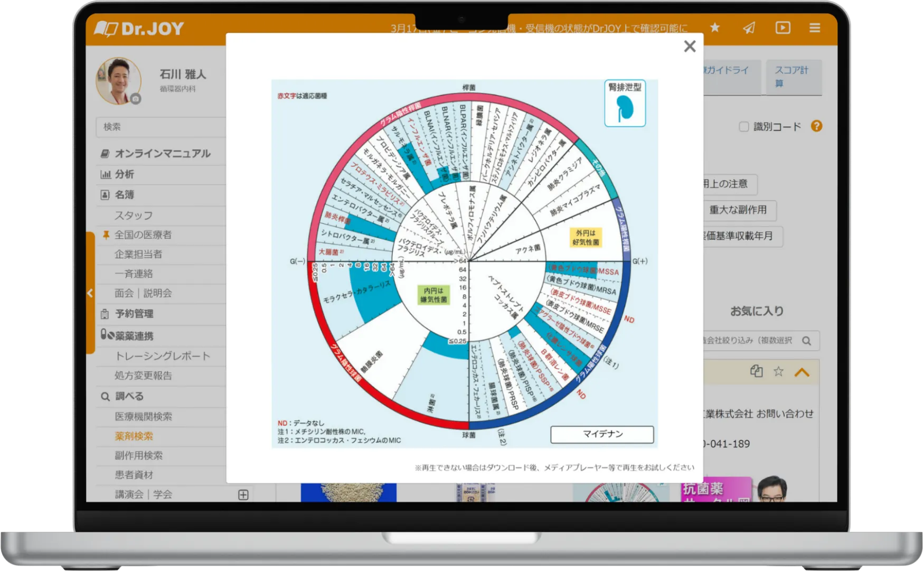The height and width of the screenshot is (571, 924).
Task: Select 全国の医療者 in the sidebar
Action: coord(143,235)
